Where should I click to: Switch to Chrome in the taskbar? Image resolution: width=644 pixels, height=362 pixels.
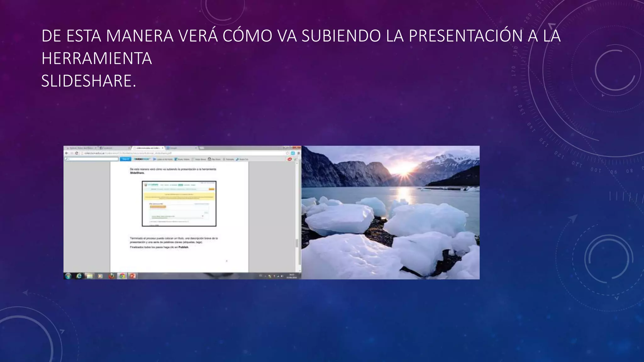tap(122, 276)
